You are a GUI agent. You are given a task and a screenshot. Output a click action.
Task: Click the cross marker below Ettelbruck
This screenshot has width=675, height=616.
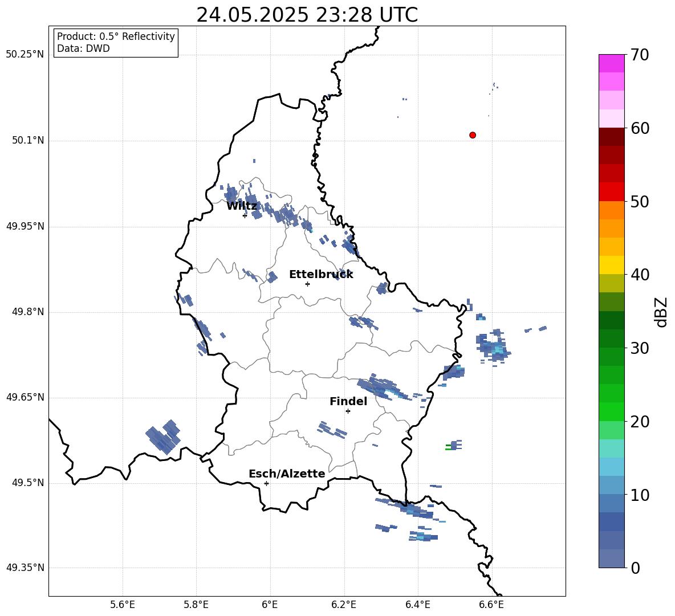pyautogui.click(x=307, y=284)
